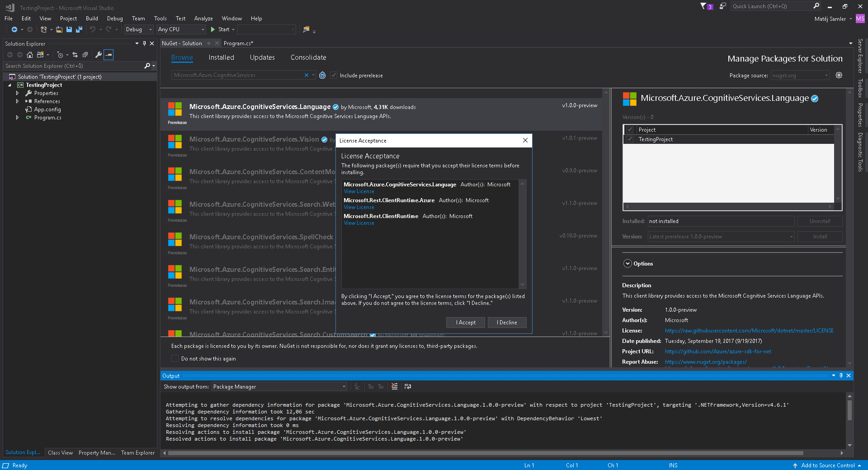Clear all output pane text icon

coord(395,386)
